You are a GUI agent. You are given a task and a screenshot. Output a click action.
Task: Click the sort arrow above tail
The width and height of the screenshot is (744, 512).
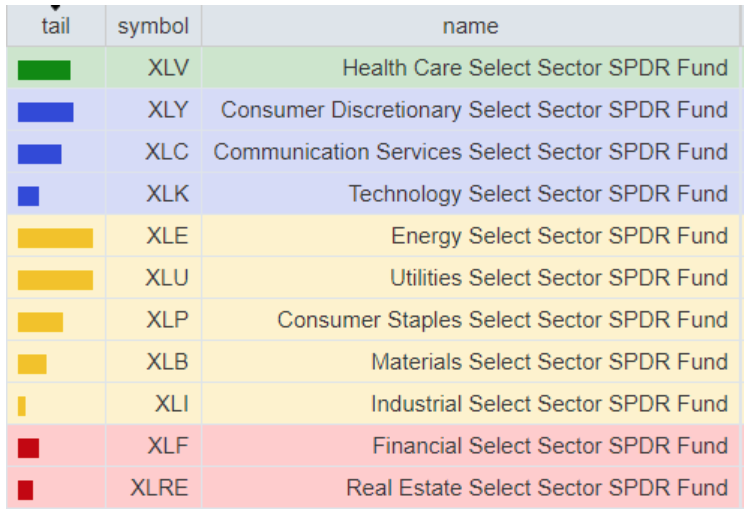coord(56,8)
